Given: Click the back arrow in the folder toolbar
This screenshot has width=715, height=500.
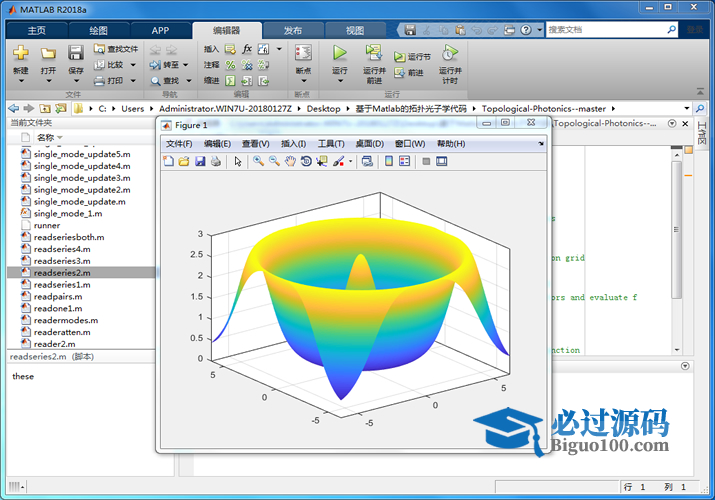Looking at the screenshot, I should (14, 108).
